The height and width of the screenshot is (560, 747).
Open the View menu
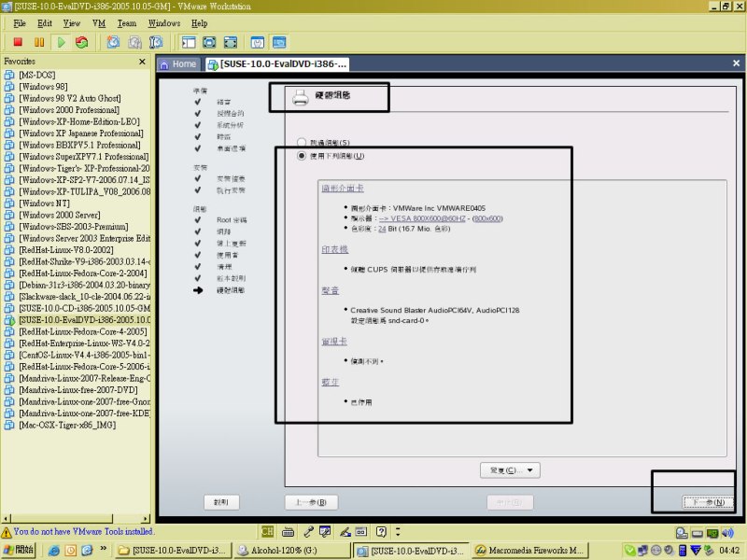pyautogui.click(x=72, y=23)
